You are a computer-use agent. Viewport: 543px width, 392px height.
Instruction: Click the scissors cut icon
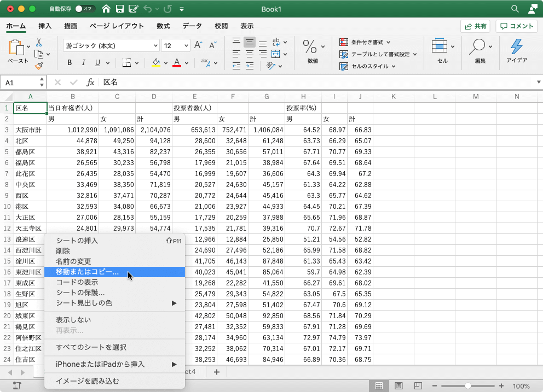(39, 43)
